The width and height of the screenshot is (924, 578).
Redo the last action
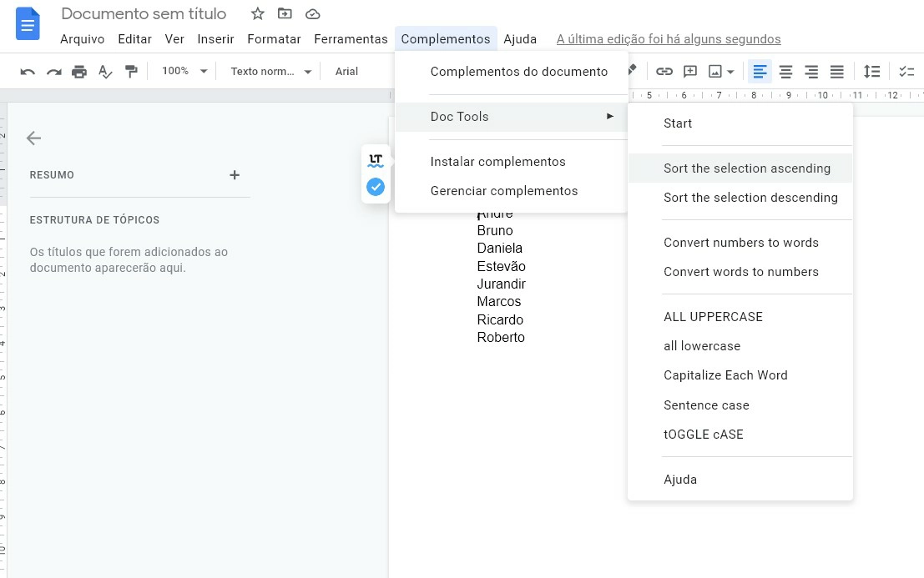(x=53, y=72)
